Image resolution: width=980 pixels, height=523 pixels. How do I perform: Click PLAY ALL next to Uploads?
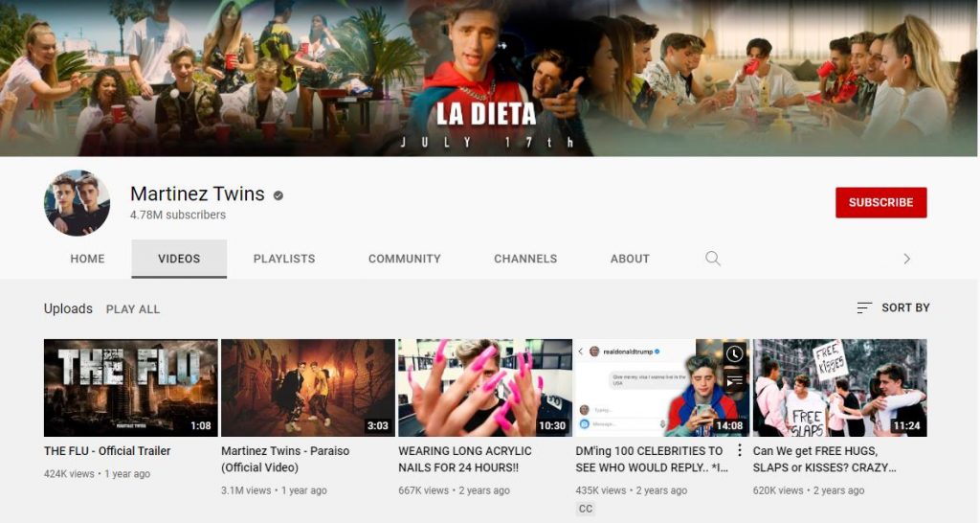(x=133, y=309)
